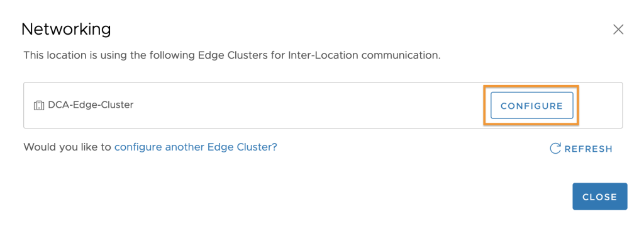Reload the edge clusters list via REFRESH
644x228 pixels.
[581, 149]
